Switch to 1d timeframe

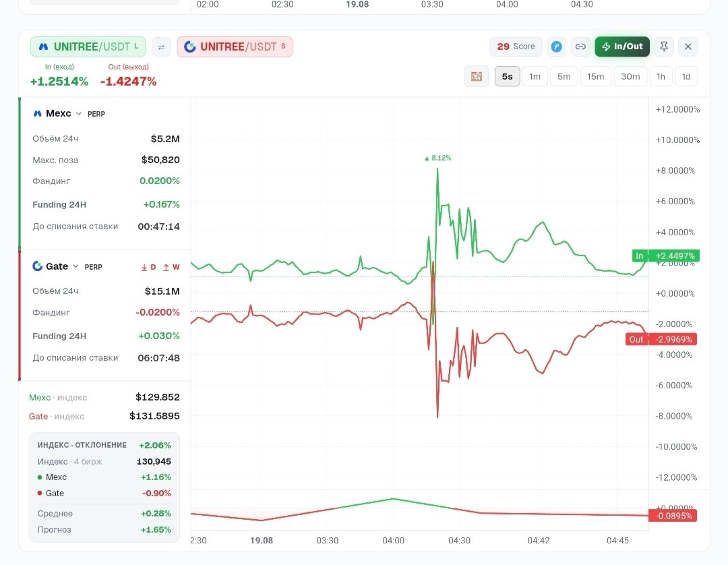(x=686, y=77)
